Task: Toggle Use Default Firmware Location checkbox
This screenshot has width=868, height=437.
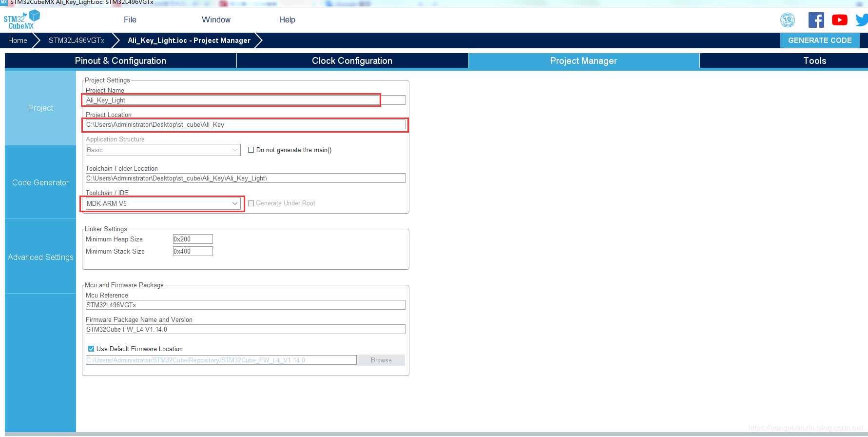Action: tap(91, 349)
